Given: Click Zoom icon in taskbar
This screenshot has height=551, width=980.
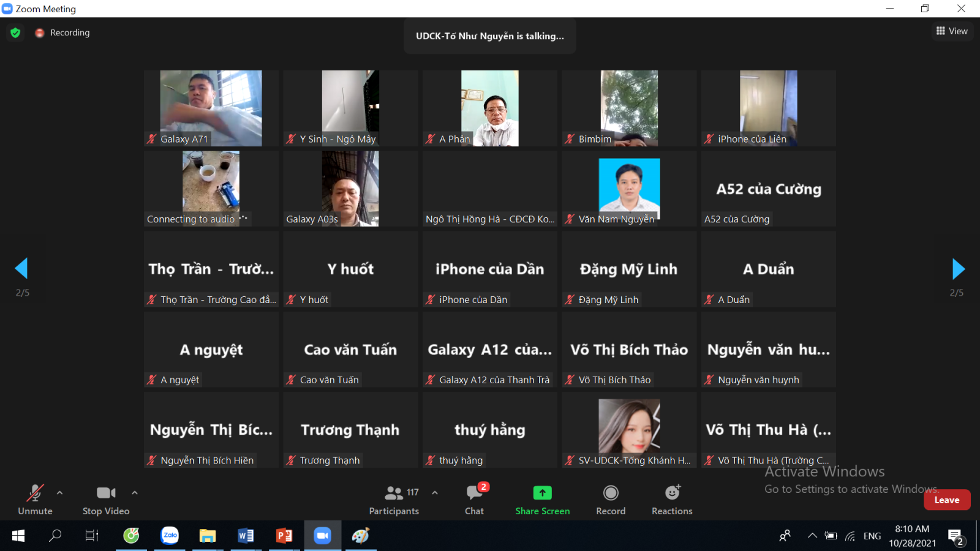Looking at the screenshot, I should click(322, 536).
